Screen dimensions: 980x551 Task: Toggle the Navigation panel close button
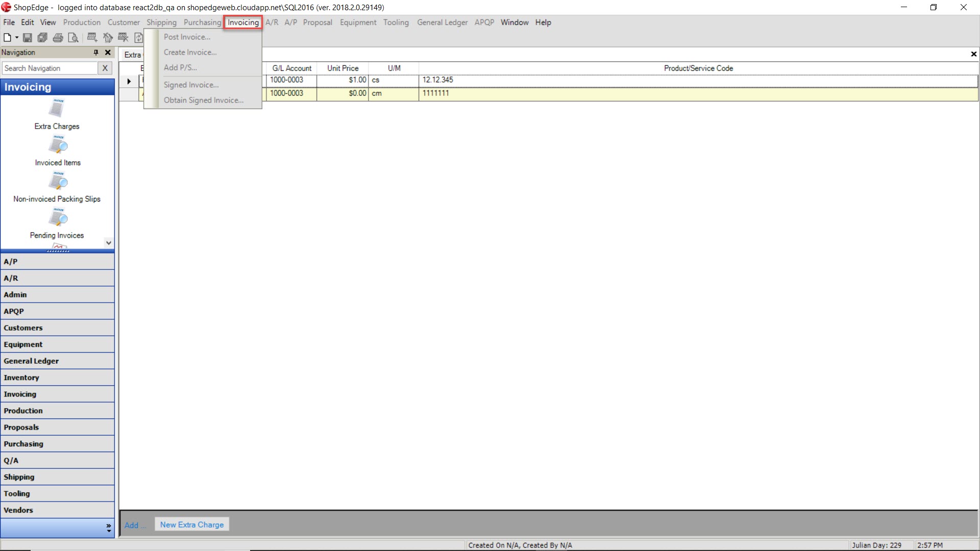pos(108,53)
